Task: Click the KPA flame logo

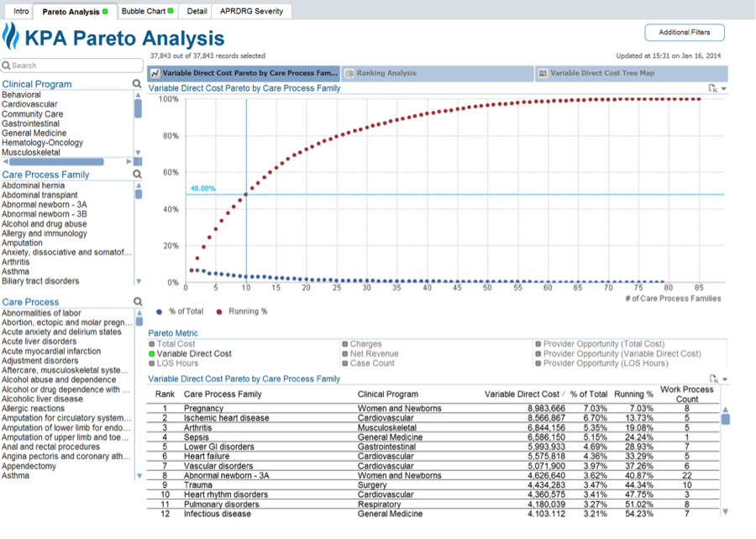Action: coord(11,38)
